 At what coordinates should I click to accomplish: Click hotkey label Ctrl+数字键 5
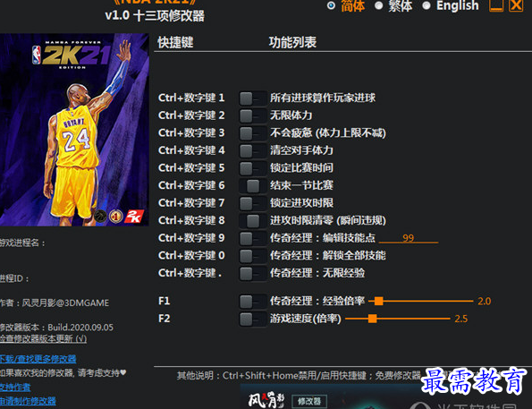191,168
